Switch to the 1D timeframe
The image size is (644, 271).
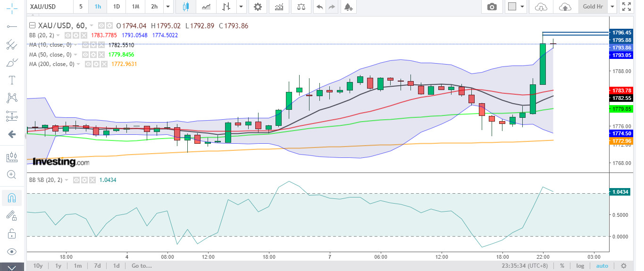[x=117, y=7]
